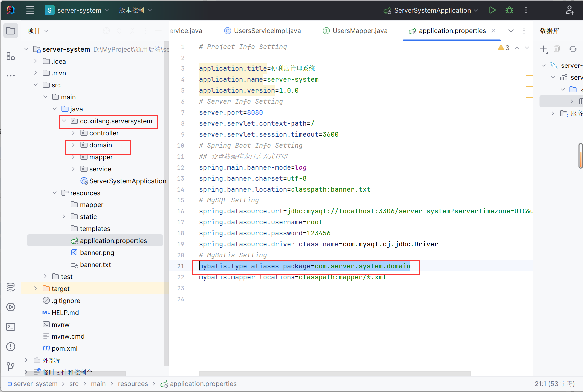Click the warnings indicator showing 3

click(x=504, y=48)
